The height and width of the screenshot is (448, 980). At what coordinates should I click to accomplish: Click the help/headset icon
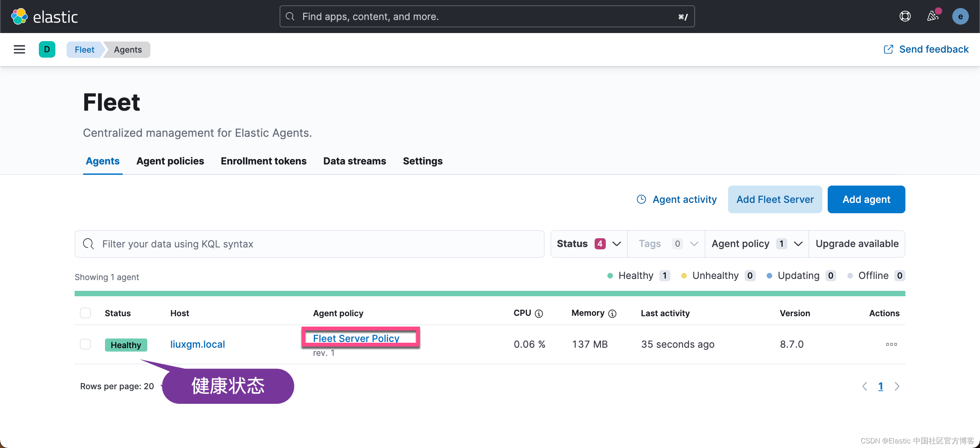click(x=904, y=16)
